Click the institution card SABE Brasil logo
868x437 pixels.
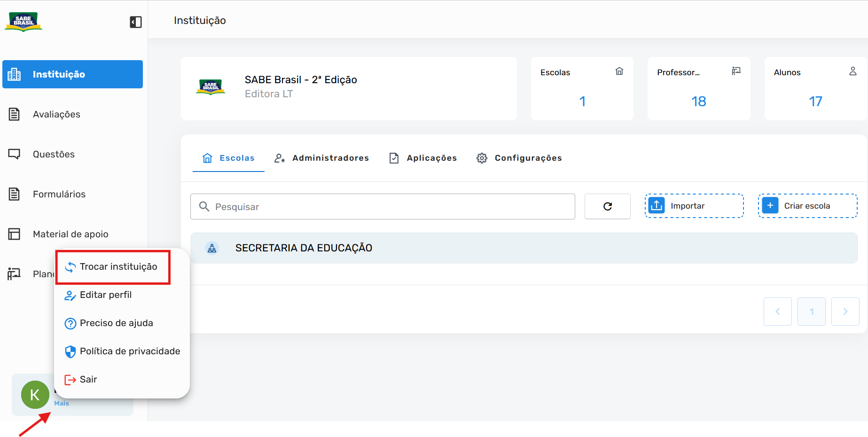tap(211, 87)
